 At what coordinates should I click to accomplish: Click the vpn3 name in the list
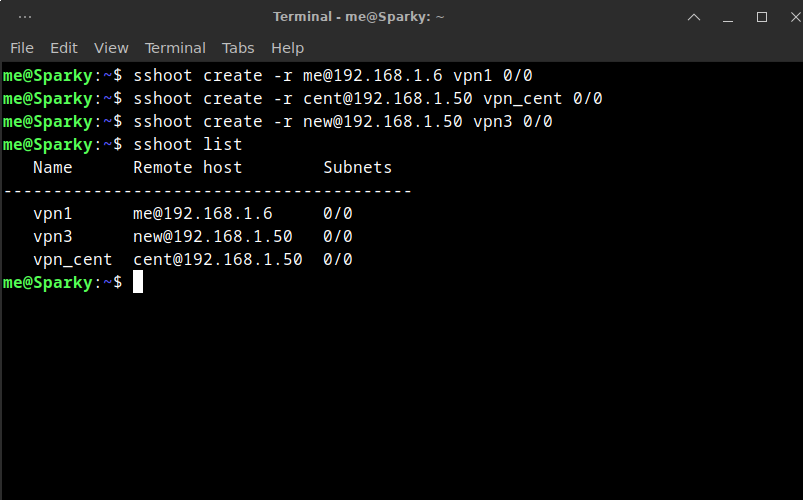click(52, 237)
